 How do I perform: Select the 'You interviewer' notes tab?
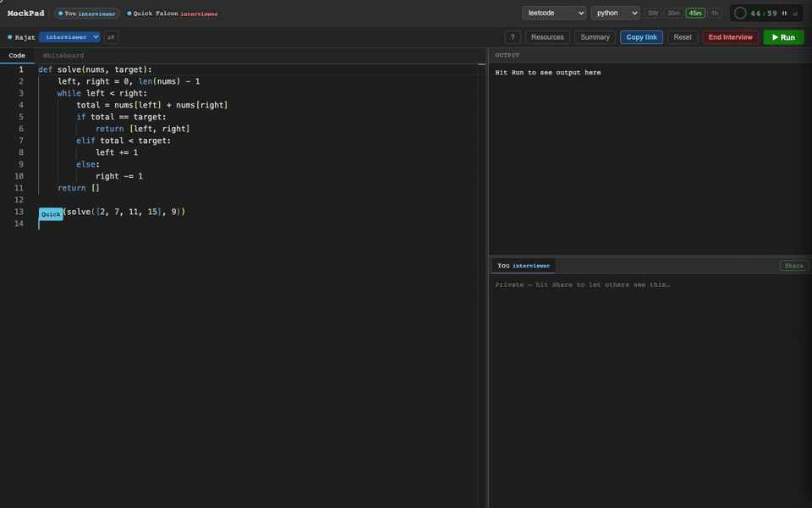pos(524,266)
